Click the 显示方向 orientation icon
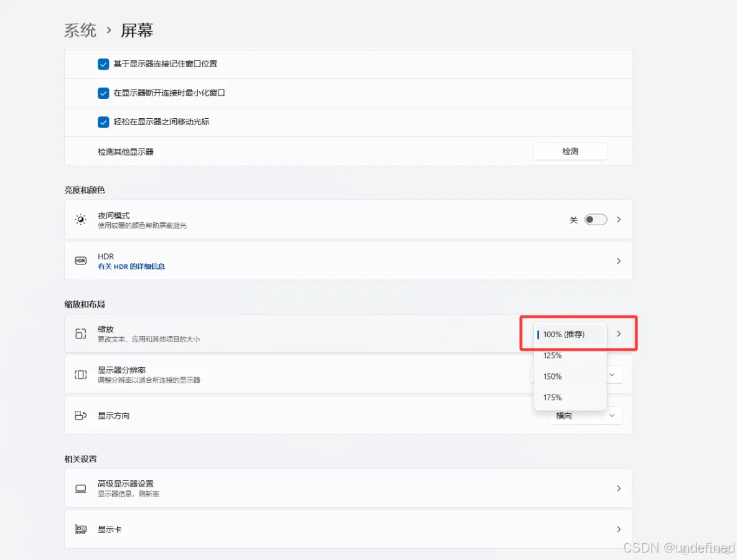This screenshot has height=560, width=737. click(80, 415)
